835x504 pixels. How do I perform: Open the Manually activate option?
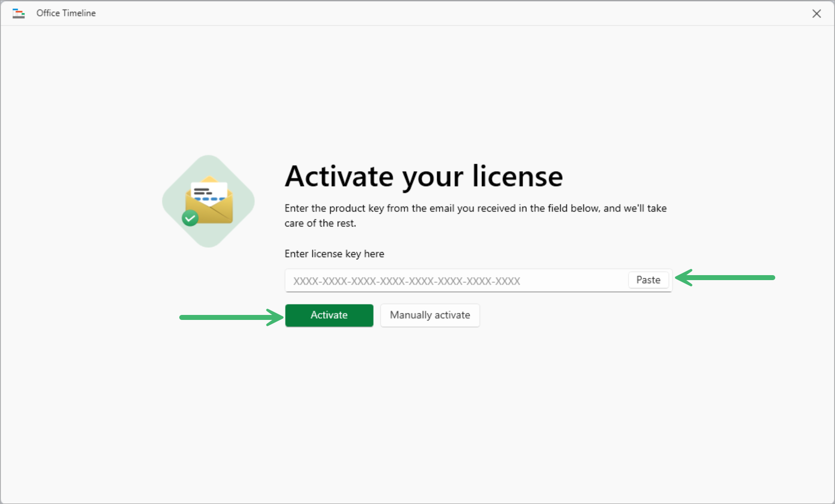tap(430, 315)
